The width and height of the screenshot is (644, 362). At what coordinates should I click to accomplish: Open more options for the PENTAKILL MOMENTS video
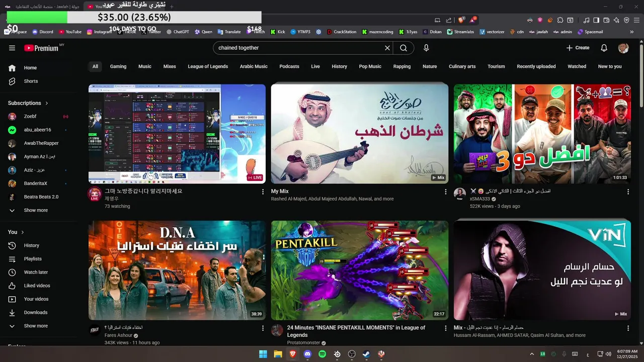[x=445, y=328]
